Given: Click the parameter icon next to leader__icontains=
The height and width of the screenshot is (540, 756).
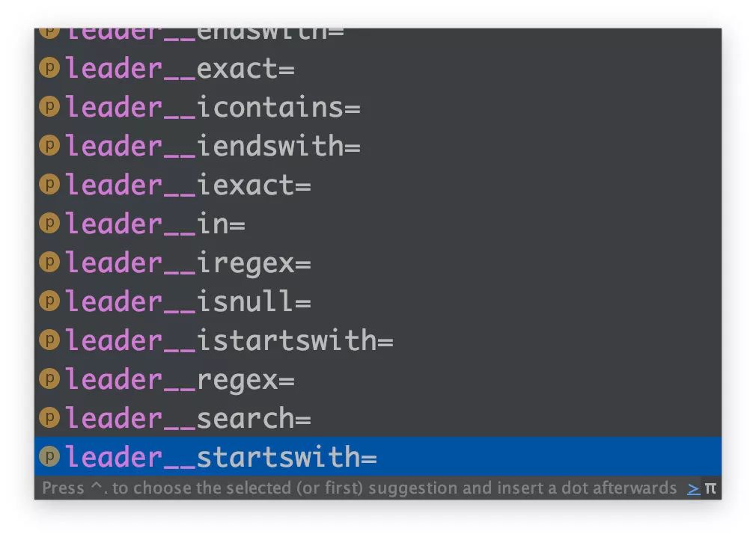Looking at the screenshot, I should (49, 106).
